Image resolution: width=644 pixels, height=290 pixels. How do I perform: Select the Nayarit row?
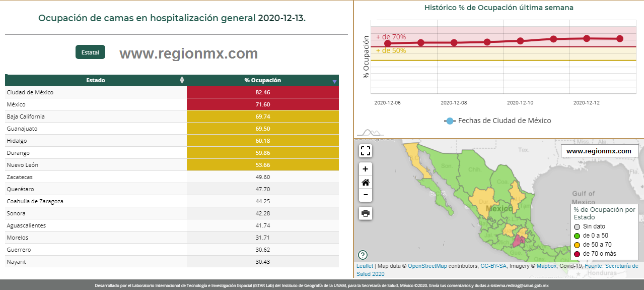(172, 262)
